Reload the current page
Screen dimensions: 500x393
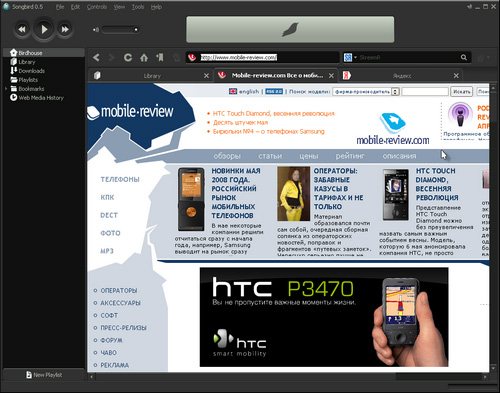pos(128,57)
